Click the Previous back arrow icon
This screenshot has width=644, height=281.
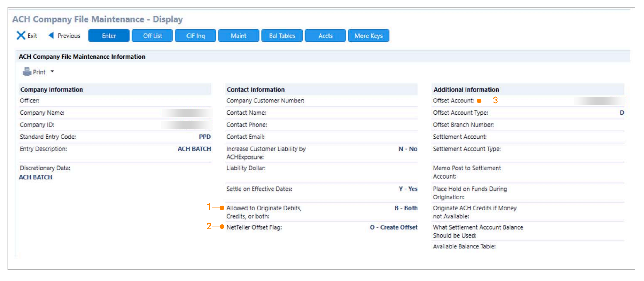click(51, 36)
